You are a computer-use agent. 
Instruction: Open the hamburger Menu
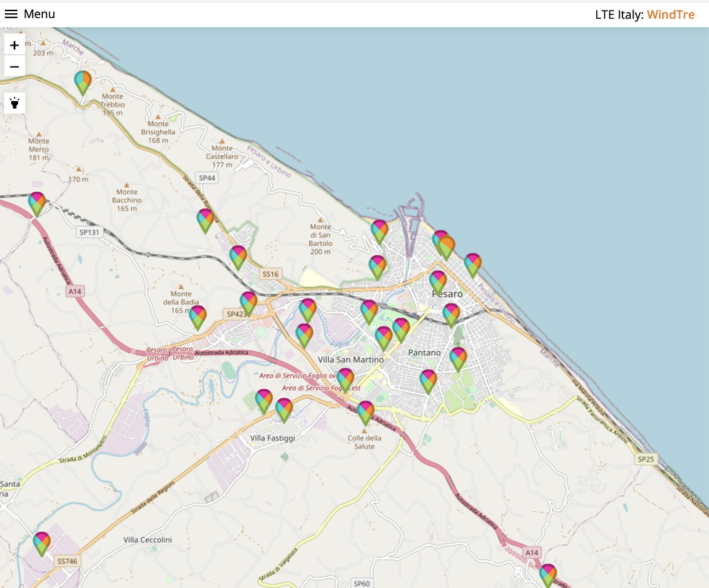tap(30, 14)
